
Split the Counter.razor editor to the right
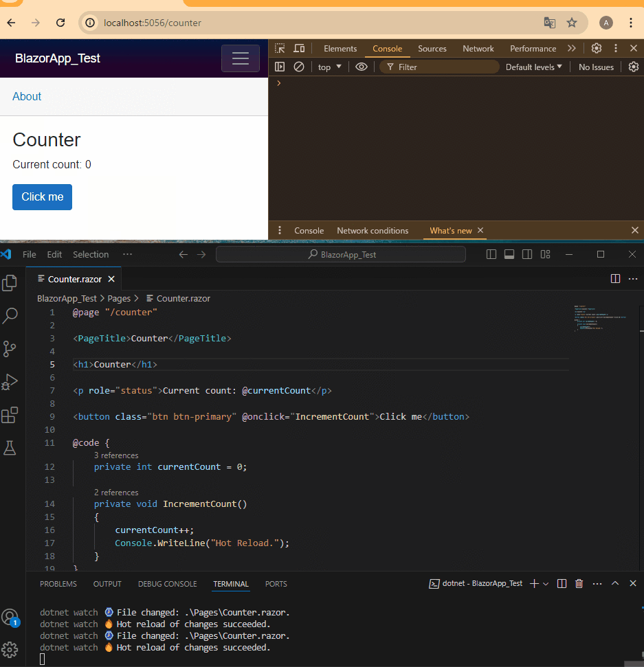(x=616, y=279)
